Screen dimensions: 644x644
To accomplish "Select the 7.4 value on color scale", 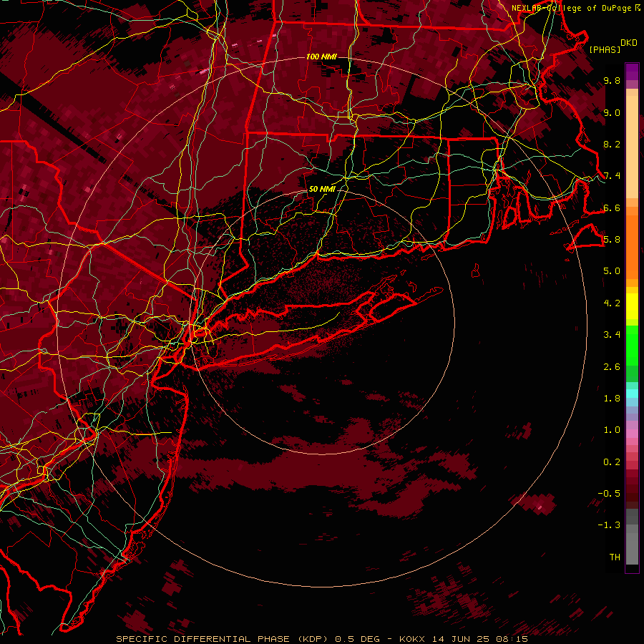I will [x=612, y=176].
